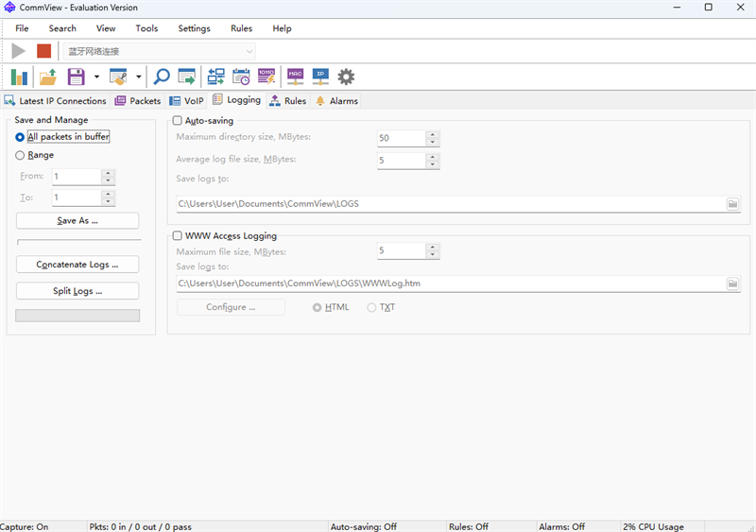
Task: Decrease Average log file size with down arrow
Action: [x=433, y=164]
